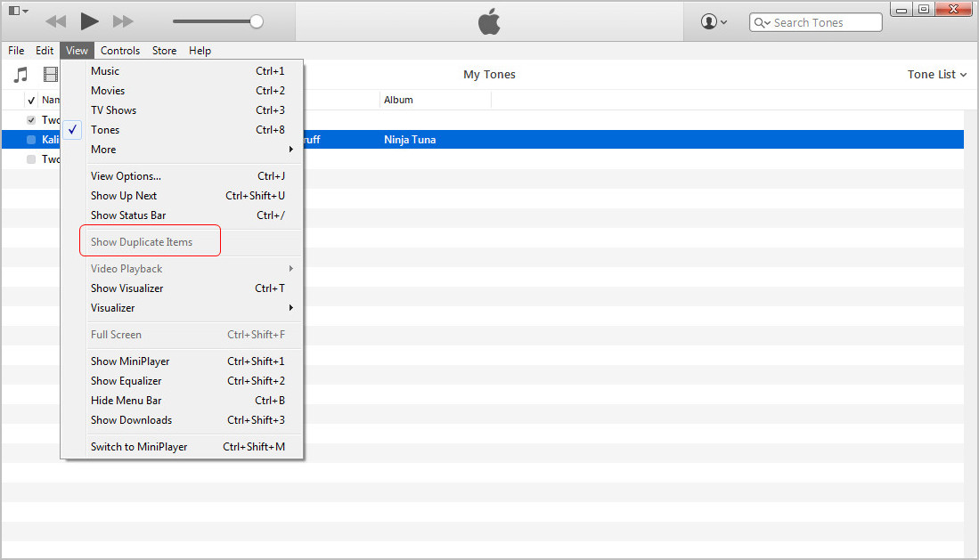Start playback with the Play button
This screenshot has height=560, width=979.
click(89, 21)
